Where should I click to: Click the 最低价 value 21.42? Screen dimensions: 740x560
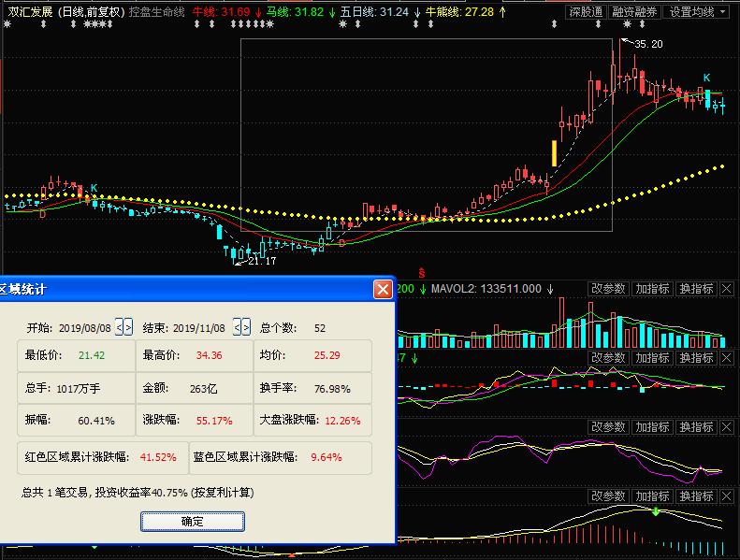92,355
